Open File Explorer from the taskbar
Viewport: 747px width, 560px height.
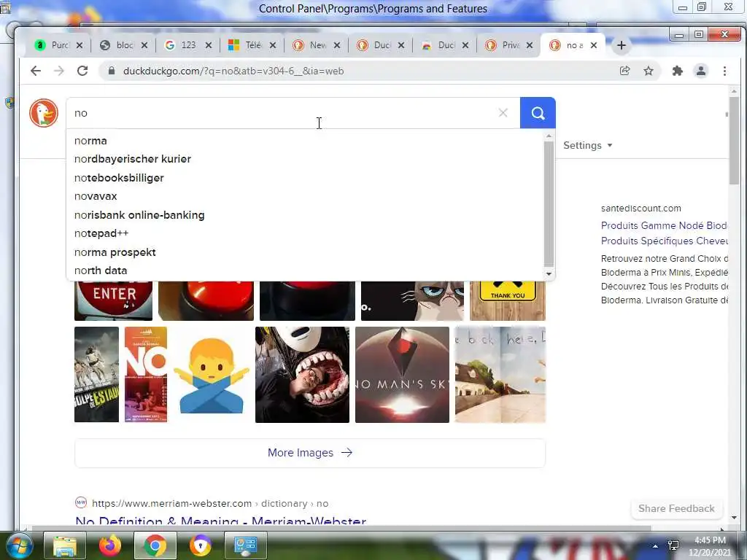click(x=65, y=545)
